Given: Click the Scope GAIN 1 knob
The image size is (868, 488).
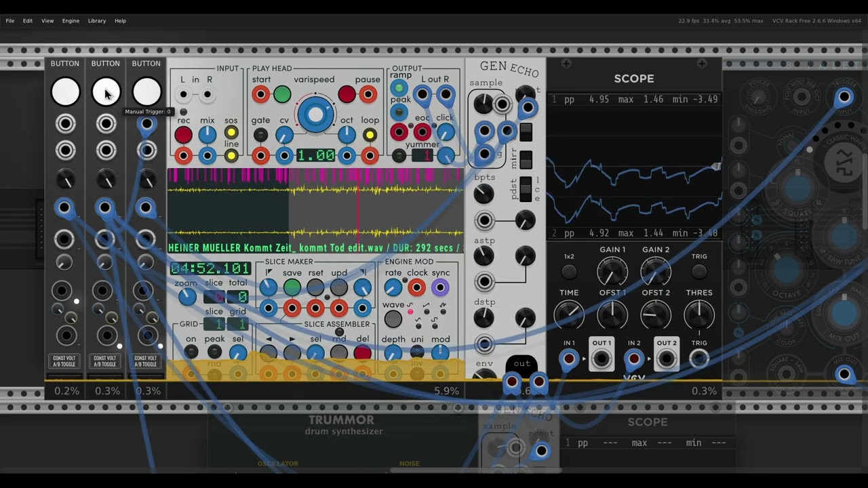Looking at the screenshot, I should tap(612, 272).
